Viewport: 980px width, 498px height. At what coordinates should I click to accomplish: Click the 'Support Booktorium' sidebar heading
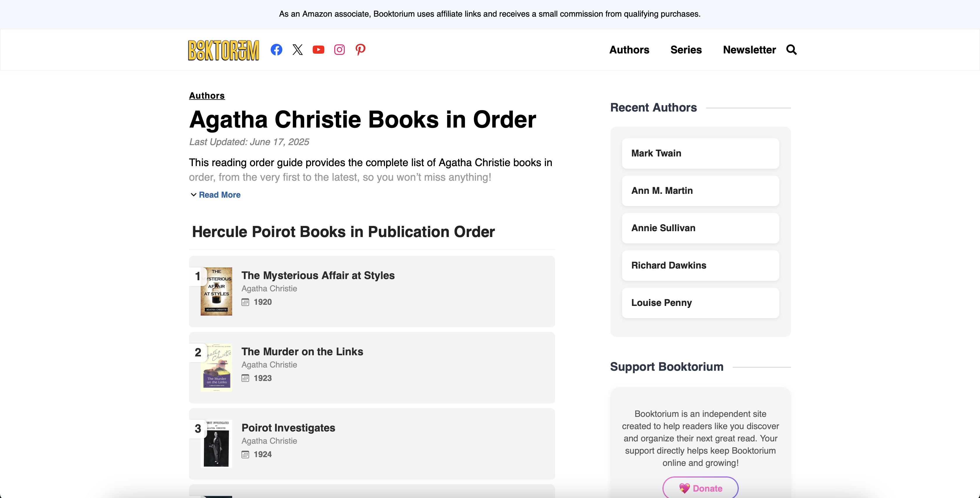tap(666, 367)
